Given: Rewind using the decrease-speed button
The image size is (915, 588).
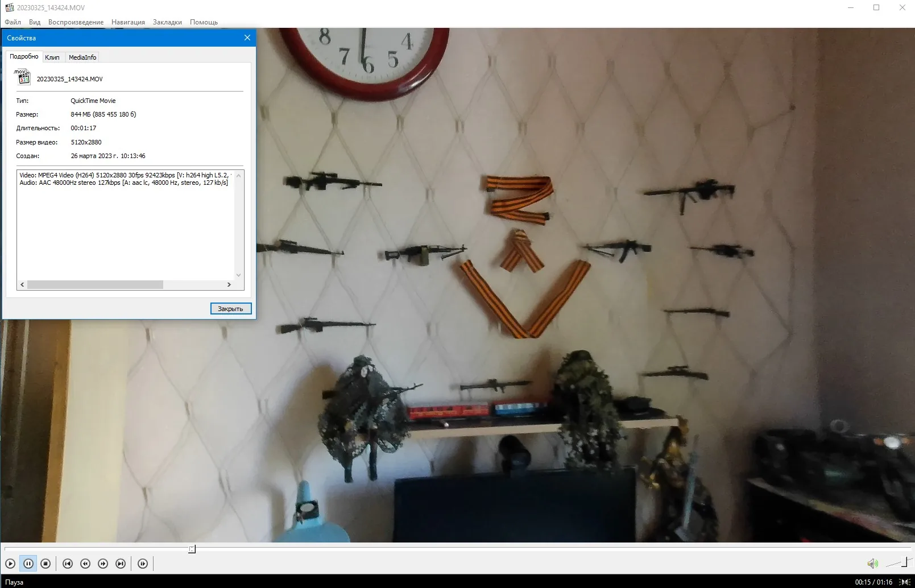Looking at the screenshot, I should [x=85, y=564].
